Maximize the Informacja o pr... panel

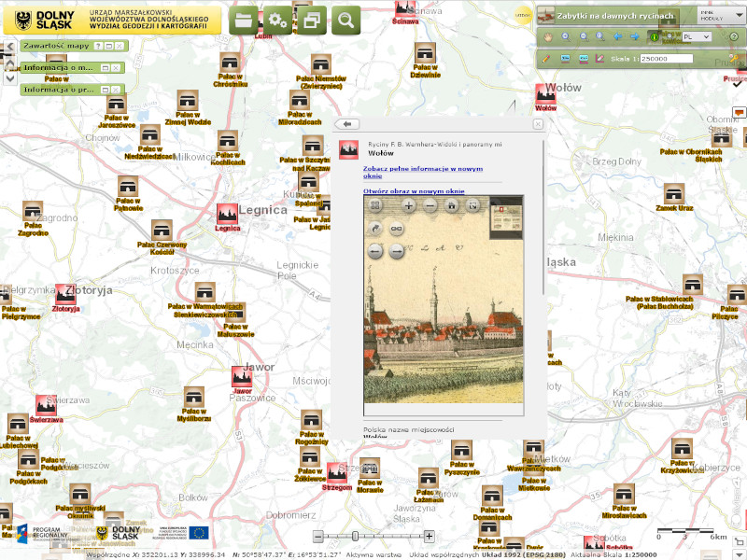click(106, 90)
